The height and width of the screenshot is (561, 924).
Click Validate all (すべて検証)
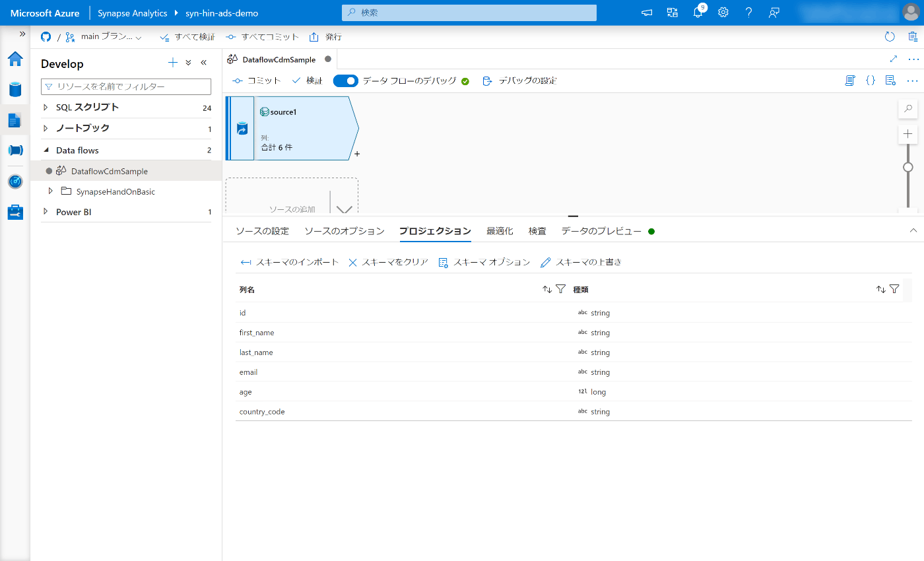pos(187,37)
